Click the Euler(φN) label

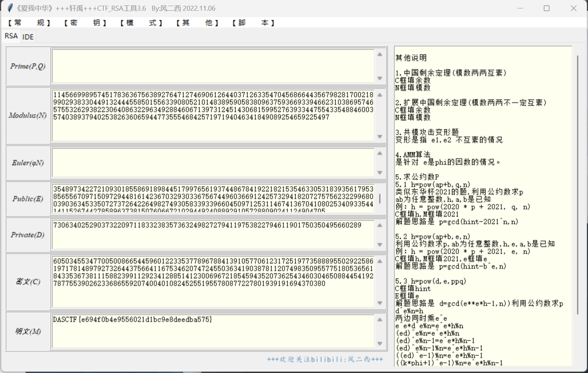pyautogui.click(x=28, y=163)
